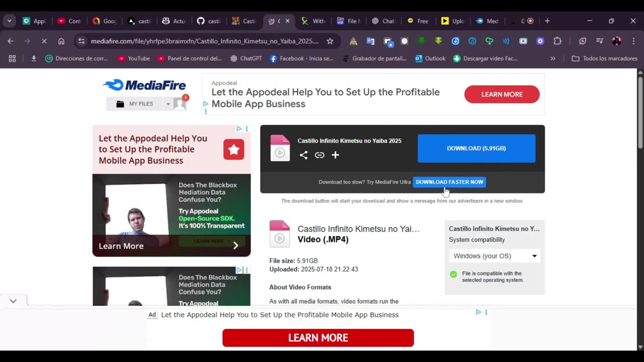Viewport: 644px width, 362px height.
Task: Click the browser home icon
Action: [61, 41]
